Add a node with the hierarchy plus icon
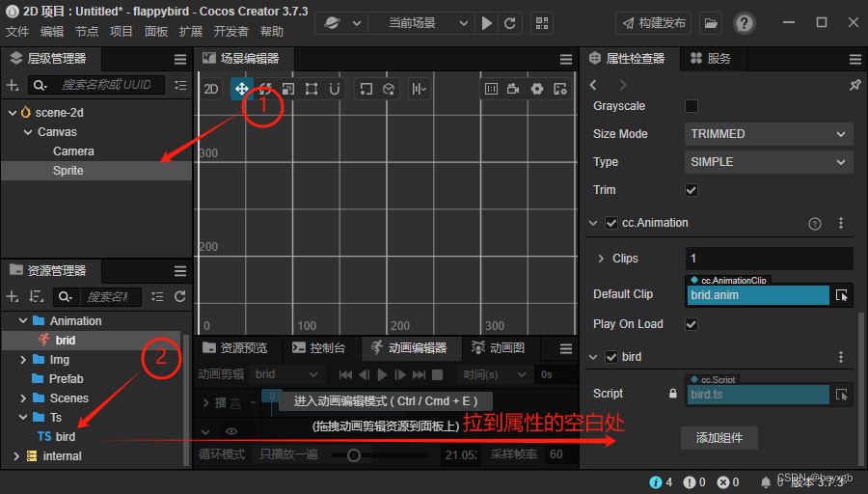The height and width of the screenshot is (494, 868). tap(13, 85)
